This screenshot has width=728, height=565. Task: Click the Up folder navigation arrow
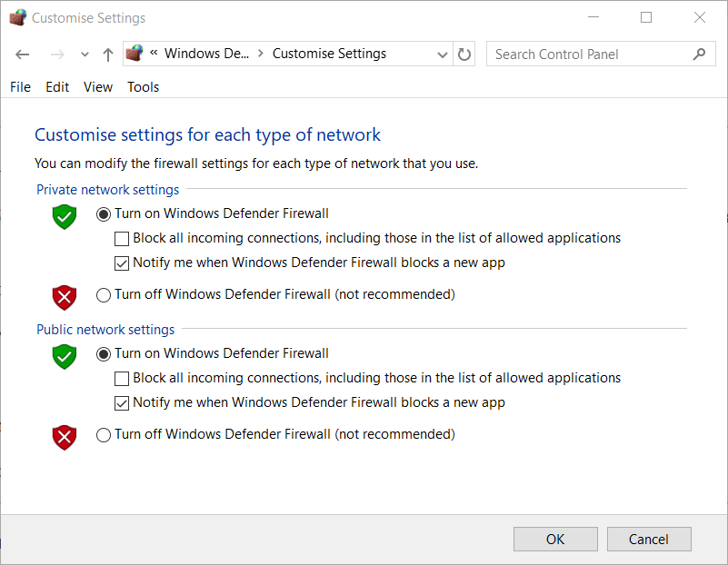pyautogui.click(x=106, y=55)
